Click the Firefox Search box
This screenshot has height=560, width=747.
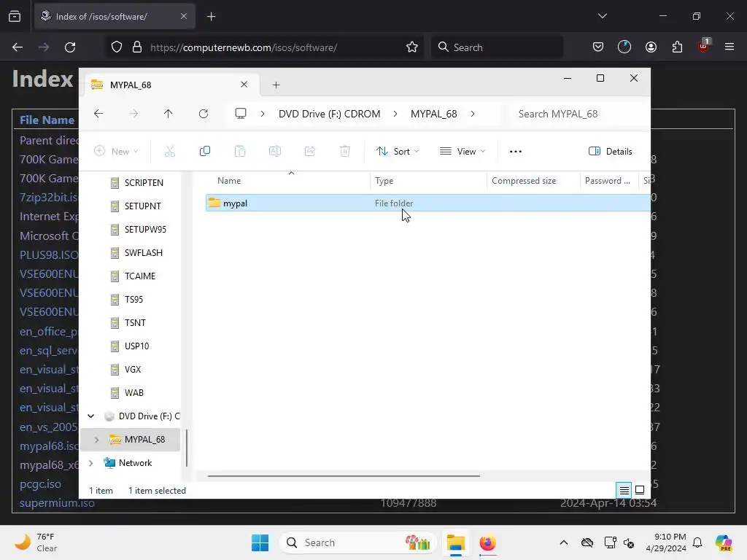click(497, 47)
